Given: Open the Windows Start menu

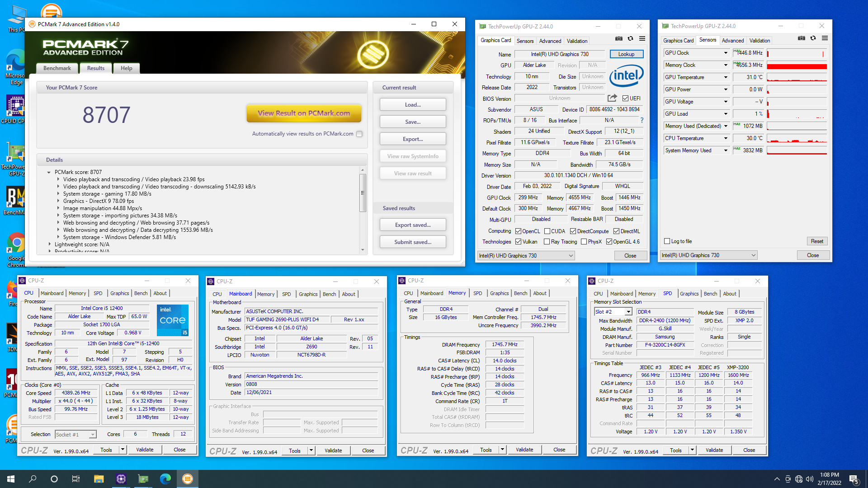Looking at the screenshot, I should coord(11,479).
